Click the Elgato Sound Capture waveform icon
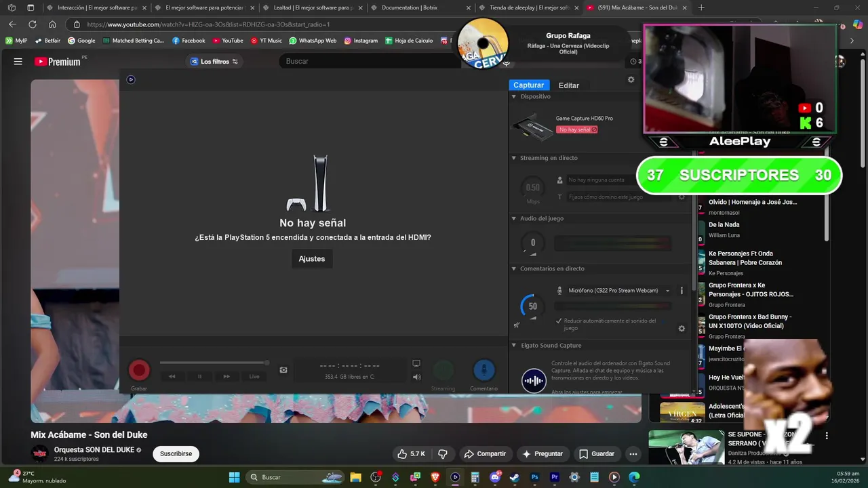The height and width of the screenshot is (488, 868). pyautogui.click(x=534, y=380)
